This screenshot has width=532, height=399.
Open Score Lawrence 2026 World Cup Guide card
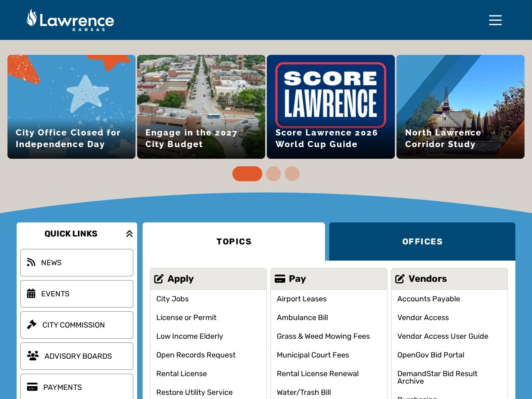coord(331,107)
